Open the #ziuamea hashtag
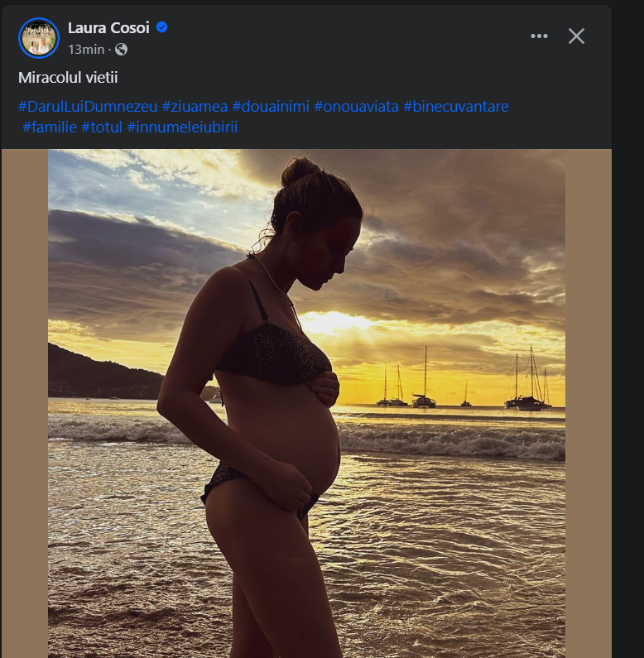Image resolution: width=644 pixels, height=658 pixels. pyautogui.click(x=195, y=107)
